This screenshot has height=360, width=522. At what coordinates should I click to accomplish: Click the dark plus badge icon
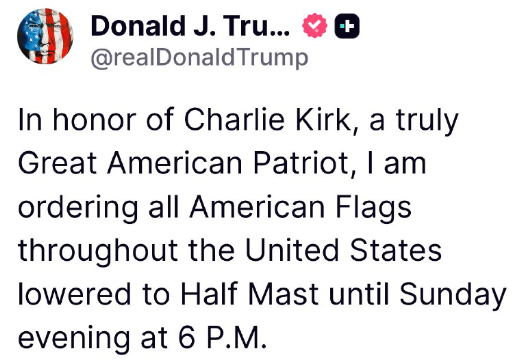[x=347, y=26]
